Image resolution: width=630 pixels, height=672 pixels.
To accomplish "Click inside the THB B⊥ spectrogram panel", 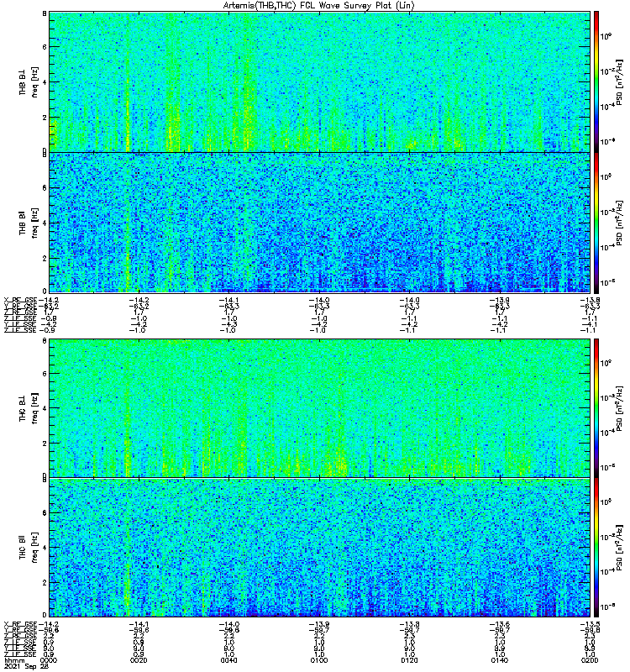I will (319, 81).
